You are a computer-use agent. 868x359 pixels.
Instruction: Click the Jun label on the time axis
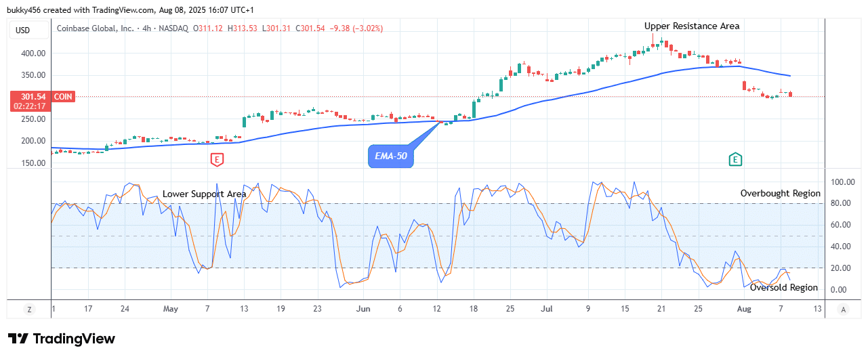tap(363, 308)
